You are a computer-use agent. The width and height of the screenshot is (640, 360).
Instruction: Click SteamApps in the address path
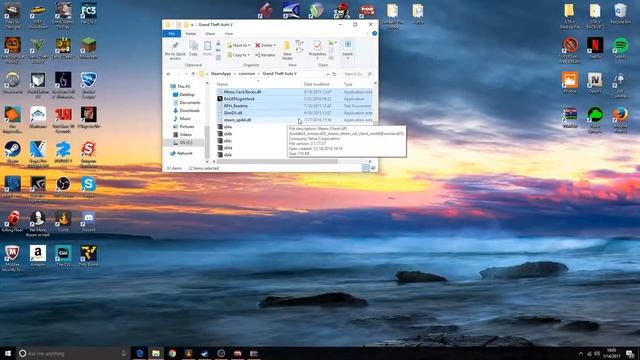(221, 74)
